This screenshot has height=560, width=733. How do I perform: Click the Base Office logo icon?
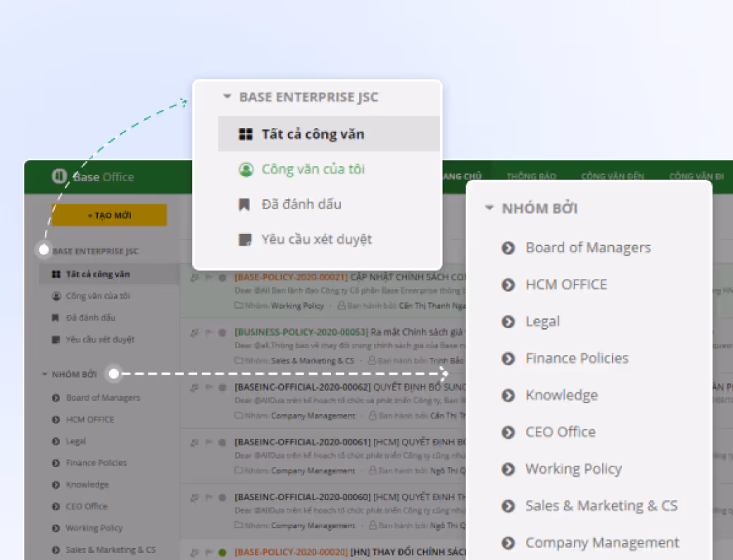pyautogui.click(x=59, y=176)
